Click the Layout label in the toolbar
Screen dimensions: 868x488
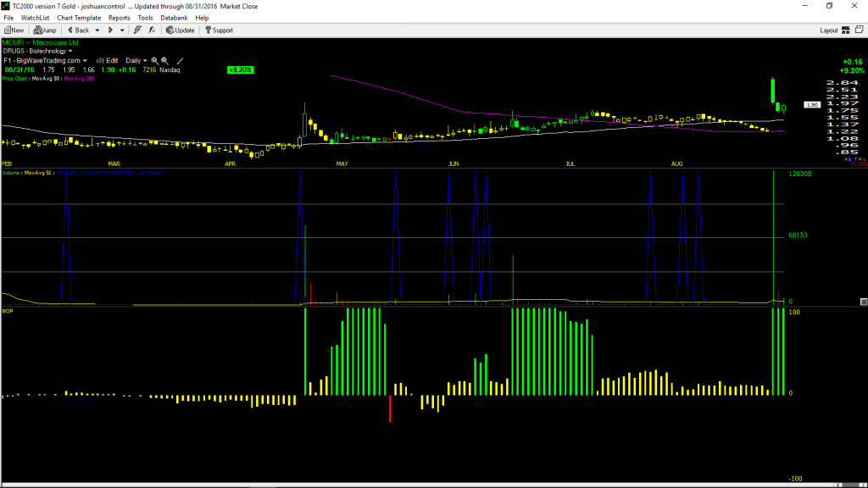coord(829,30)
